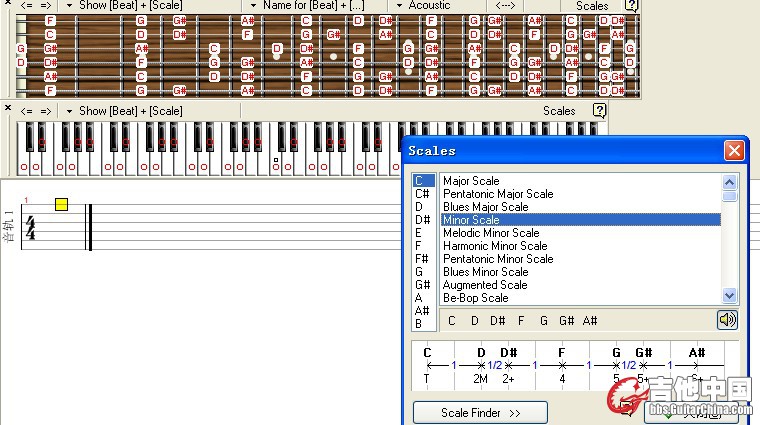Select Blues Minor Scale in list
The height and width of the screenshot is (425, 760).
tap(485, 272)
